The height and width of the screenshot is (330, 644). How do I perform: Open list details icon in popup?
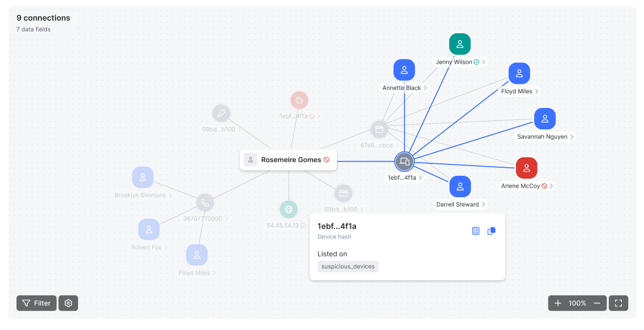[475, 231]
